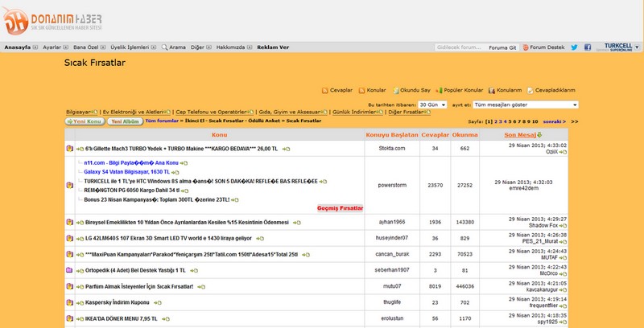Click the Forum Destek icon

[x=526, y=47]
